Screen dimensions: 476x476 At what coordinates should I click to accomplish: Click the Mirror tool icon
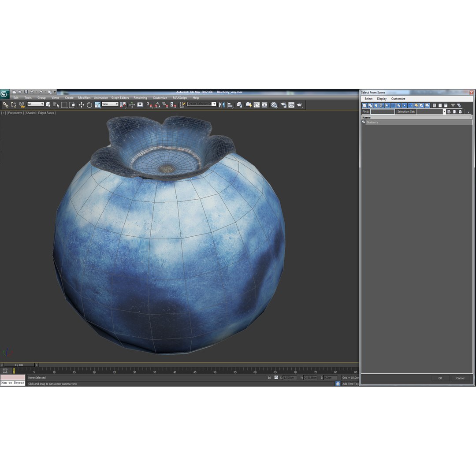point(222,105)
